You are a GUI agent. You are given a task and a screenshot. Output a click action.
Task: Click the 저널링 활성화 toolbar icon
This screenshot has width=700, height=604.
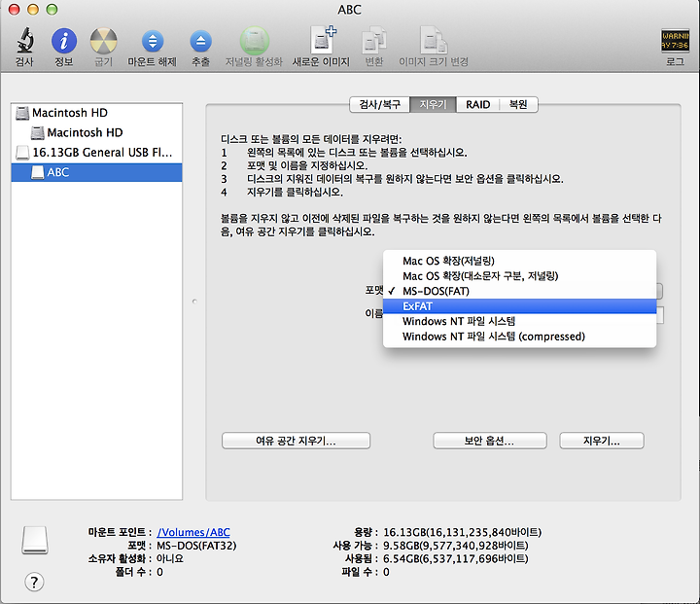pos(255,41)
